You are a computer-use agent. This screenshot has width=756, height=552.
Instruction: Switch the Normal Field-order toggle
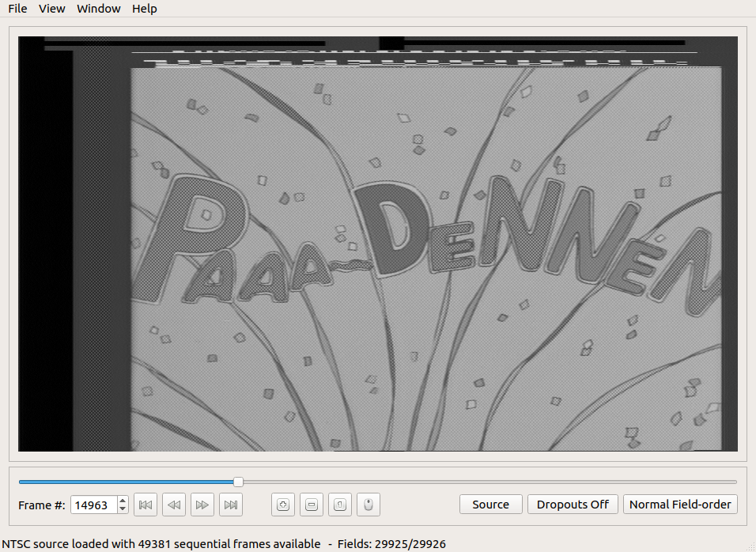tap(680, 505)
